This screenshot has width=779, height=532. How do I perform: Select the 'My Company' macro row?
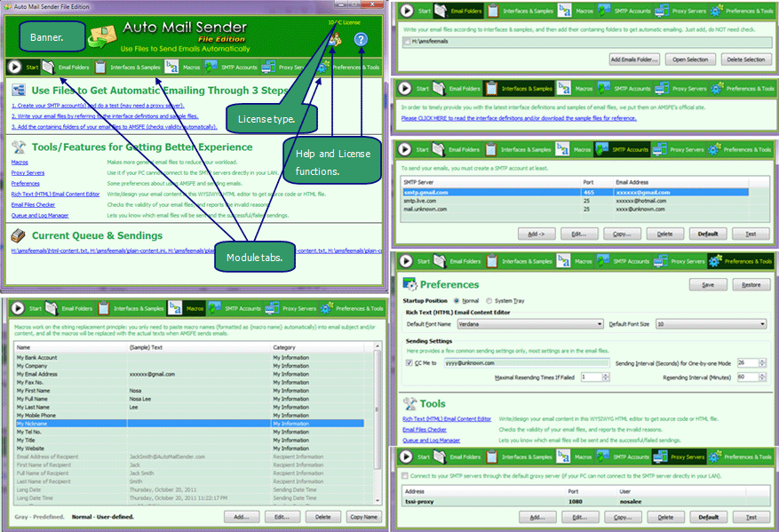pyautogui.click(x=190, y=366)
